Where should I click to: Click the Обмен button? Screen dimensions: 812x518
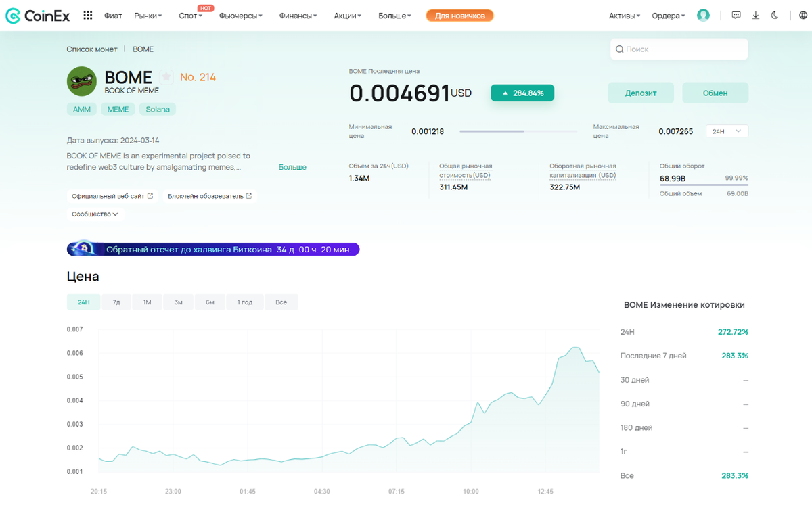[715, 93]
